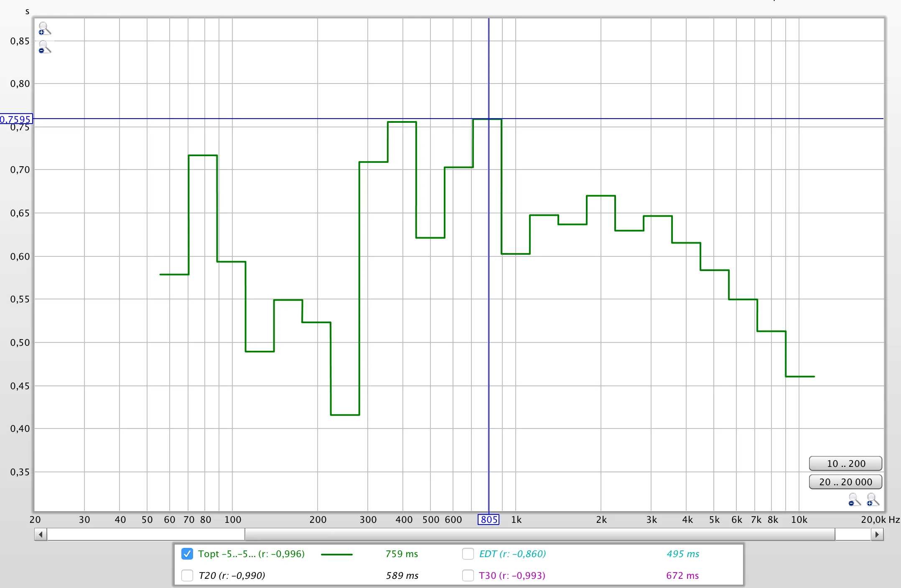Click the 0,7595 cursor value box
Viewport: 901px width, 588px height.
[x=16, y=119]
